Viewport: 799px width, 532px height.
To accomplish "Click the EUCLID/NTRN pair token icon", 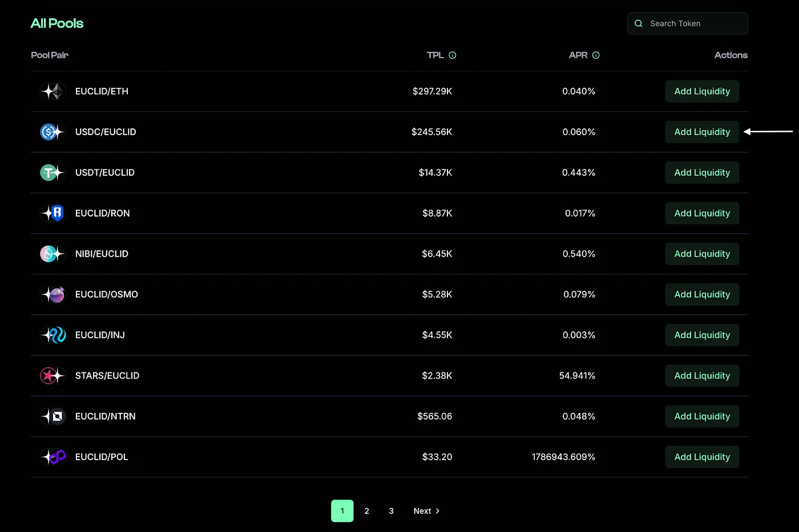I will pyautogui.click(x=53, y=416).
